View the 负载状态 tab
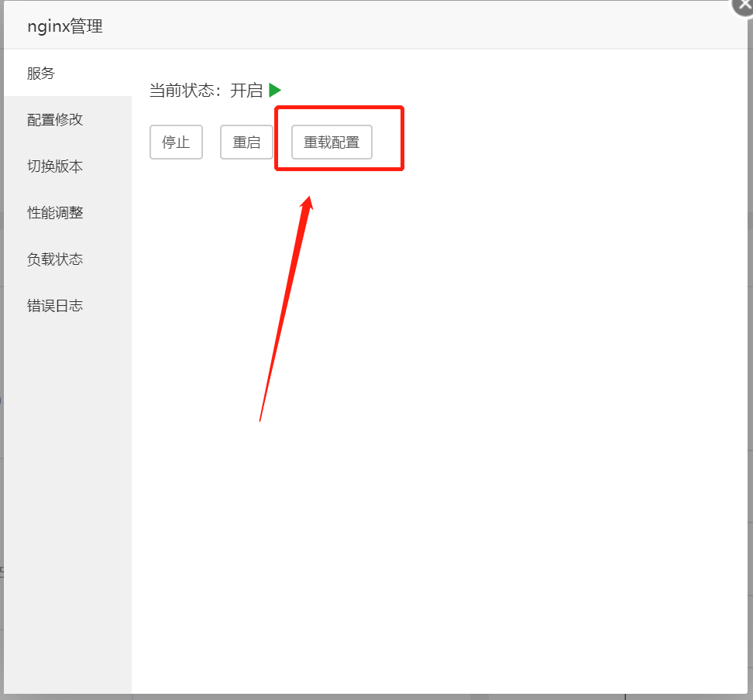Viewport: 753px width, 700px height. (67, 259)
